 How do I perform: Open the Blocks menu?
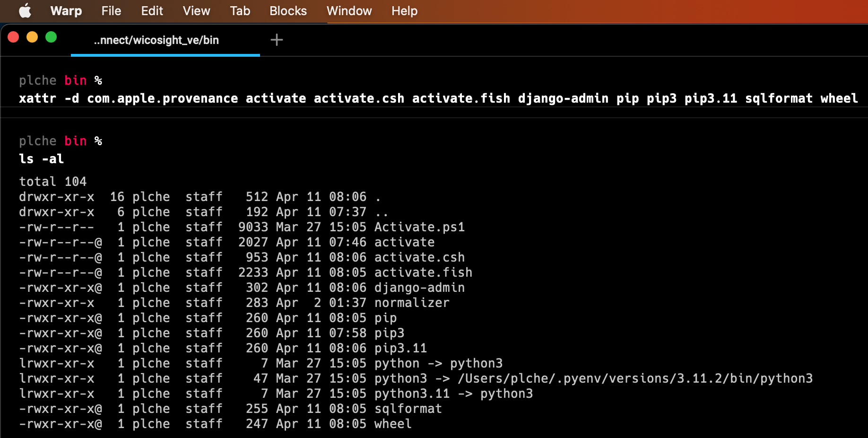[x=288, y=11]
